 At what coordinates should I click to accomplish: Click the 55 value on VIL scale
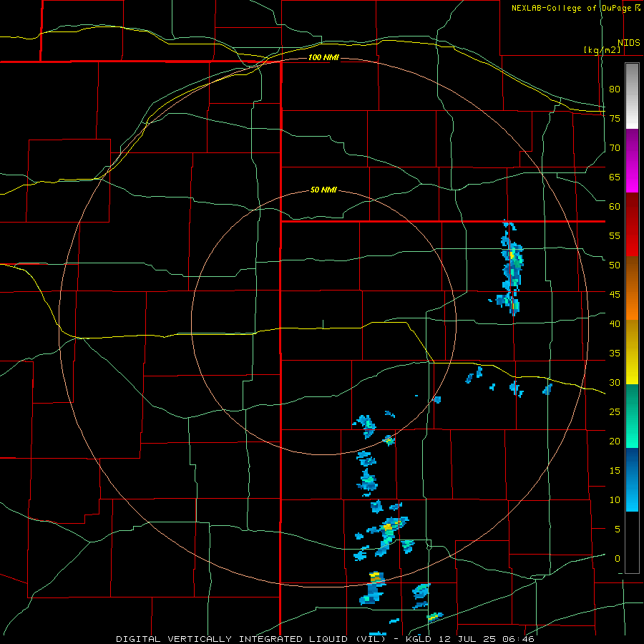point(615,236)
